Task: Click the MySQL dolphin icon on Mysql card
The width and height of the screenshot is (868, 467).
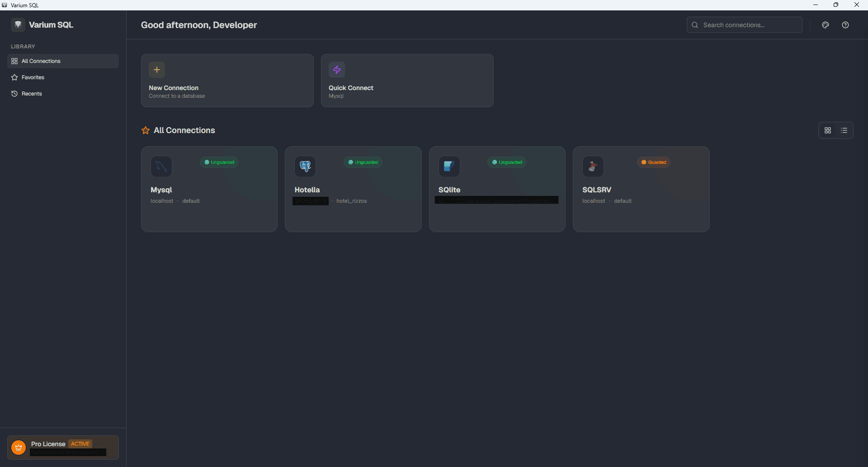Action: (161, 167)
